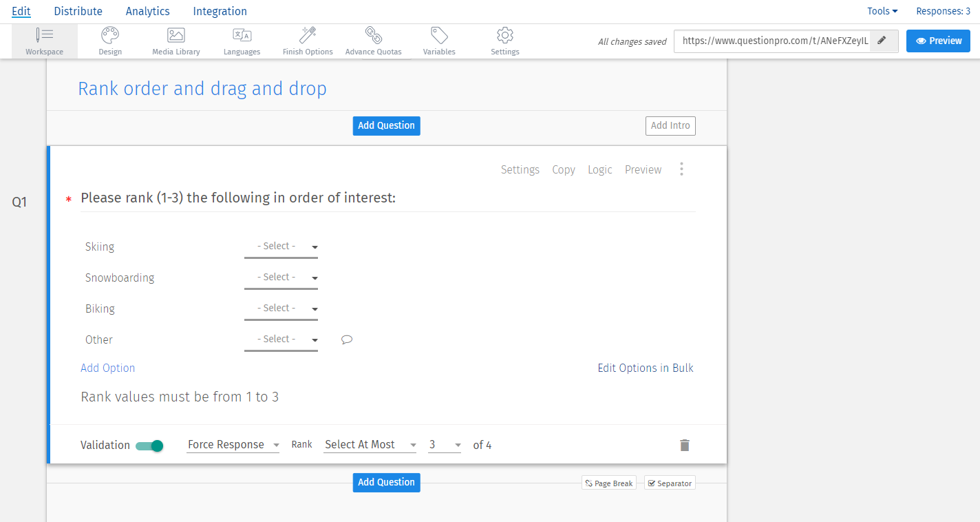This screenshot has height=522, width=980.
Task: Insert a Separator after Q1
Action: click(x=669, y=483)
